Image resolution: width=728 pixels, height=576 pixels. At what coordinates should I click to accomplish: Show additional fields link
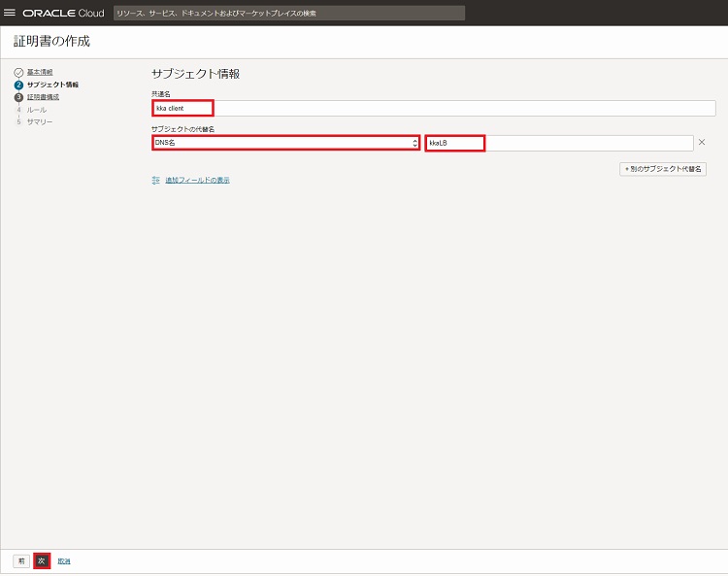pos(197,181)
